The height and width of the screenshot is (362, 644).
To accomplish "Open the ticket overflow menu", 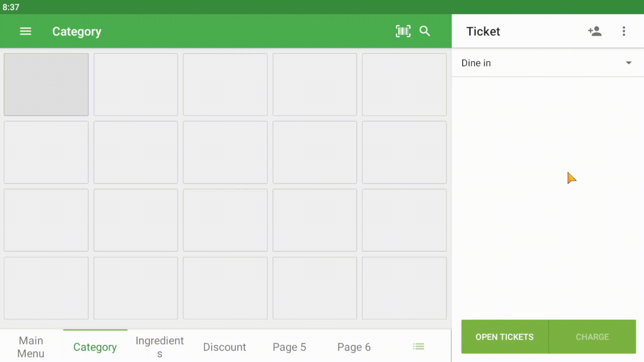I will 624,31.
